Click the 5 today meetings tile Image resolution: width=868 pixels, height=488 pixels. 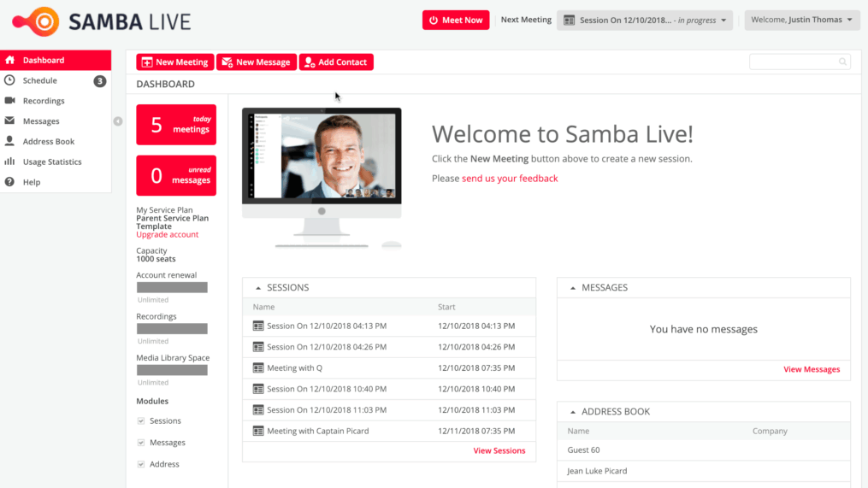[176, 125]
